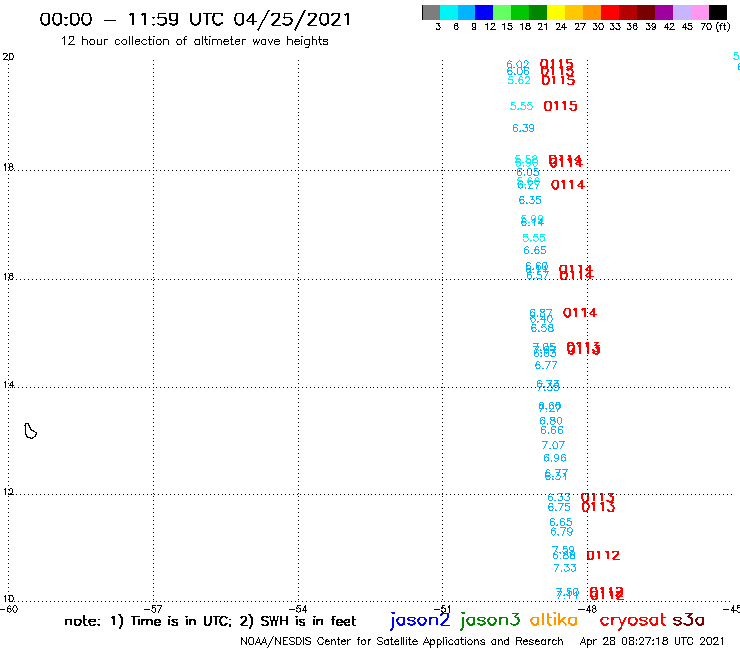This screenshot has width=740, height=650.
Task: Click the jason3 satellite legend label
Action: point(490,621)
